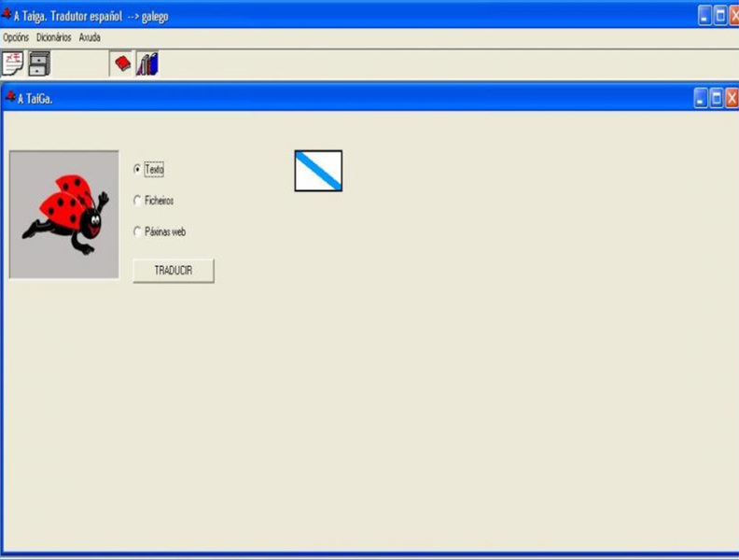The image size is (739, 560).
Task: Click the ladybug icon in A TaiGa title bar
Action: click(10, 97)
